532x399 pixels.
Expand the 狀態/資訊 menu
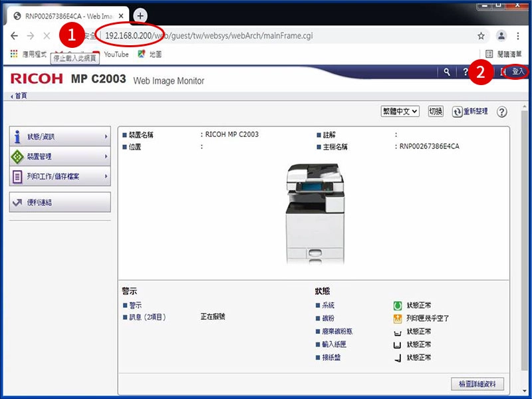pyautogui.click(x=60, y=137)
